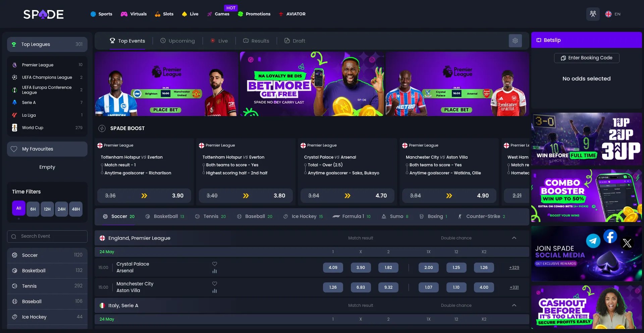Click Enter Booking Code button
Screen dimensions: 644x333
tap(587, 58)
